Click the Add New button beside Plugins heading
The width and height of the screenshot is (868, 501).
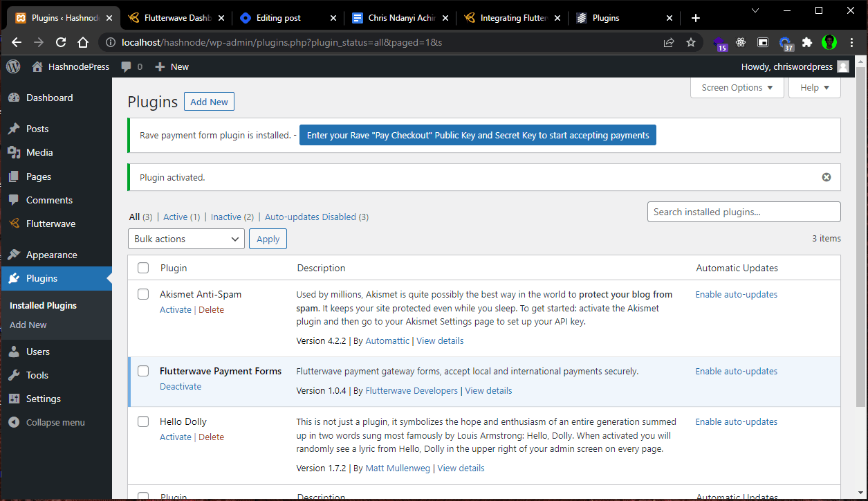(x=209, y=102)
